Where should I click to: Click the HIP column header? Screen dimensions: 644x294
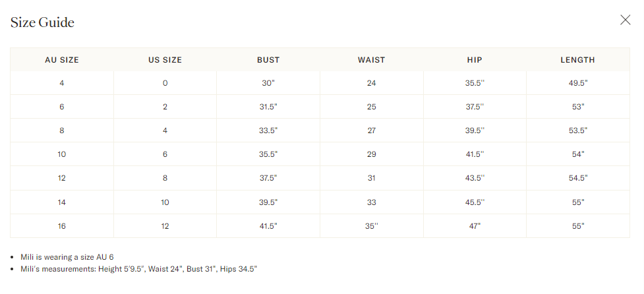click(475, 60)
